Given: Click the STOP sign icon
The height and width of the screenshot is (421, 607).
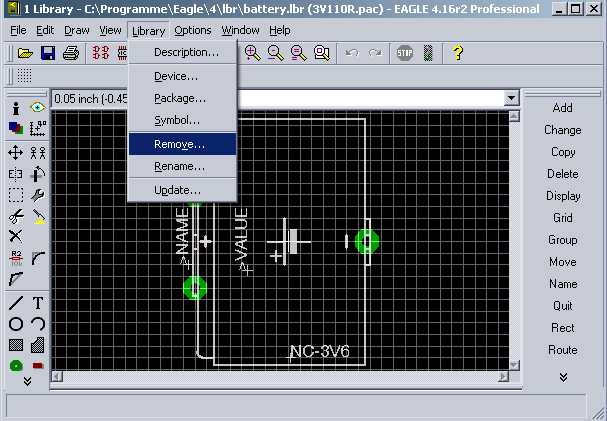Looking at the screenshot, I should pyautogui.click(x=405, y=53).
